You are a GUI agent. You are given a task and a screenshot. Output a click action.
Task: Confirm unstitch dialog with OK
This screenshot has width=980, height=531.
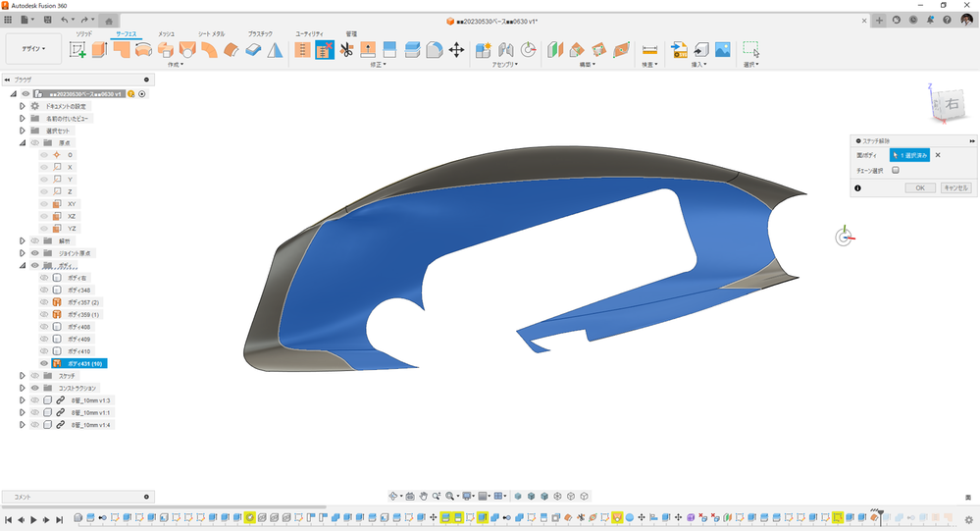(920, 187)
